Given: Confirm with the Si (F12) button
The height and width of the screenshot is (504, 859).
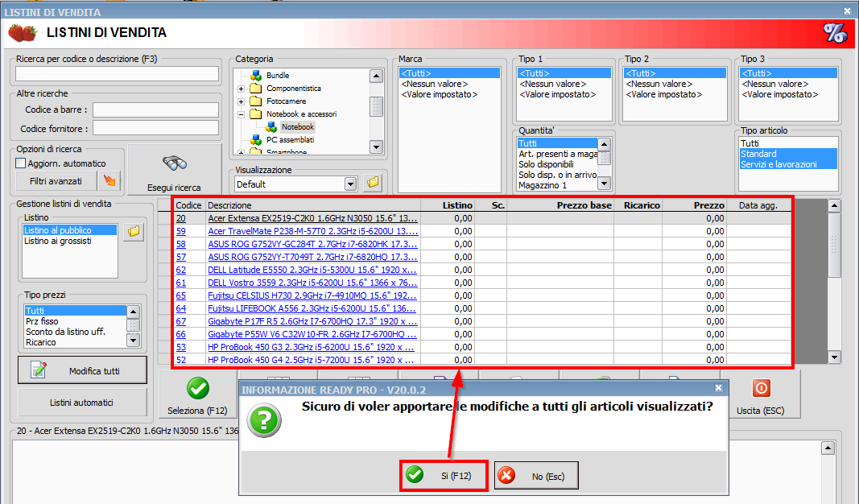Looking at the screenshot, I should tap(444, 476).
